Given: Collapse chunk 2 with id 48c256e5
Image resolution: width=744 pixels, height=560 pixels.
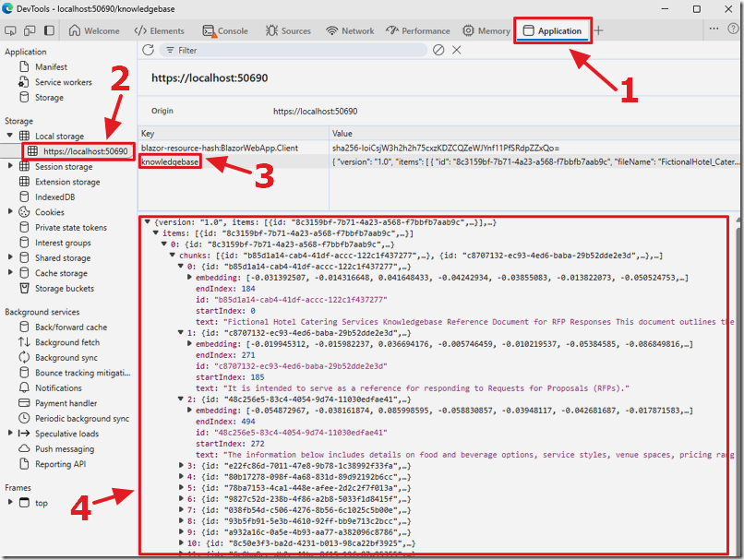Looking at the screenshot, I should click(x=181, y=399).
